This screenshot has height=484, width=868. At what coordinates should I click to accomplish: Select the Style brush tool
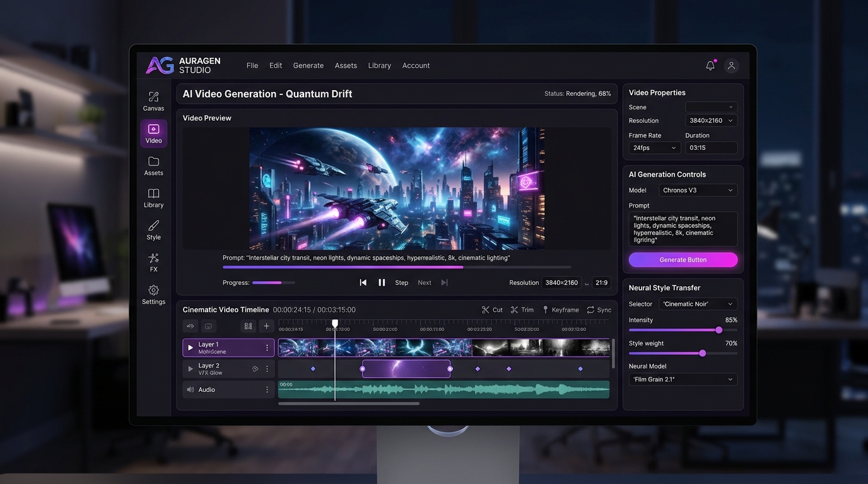[153, 230]
